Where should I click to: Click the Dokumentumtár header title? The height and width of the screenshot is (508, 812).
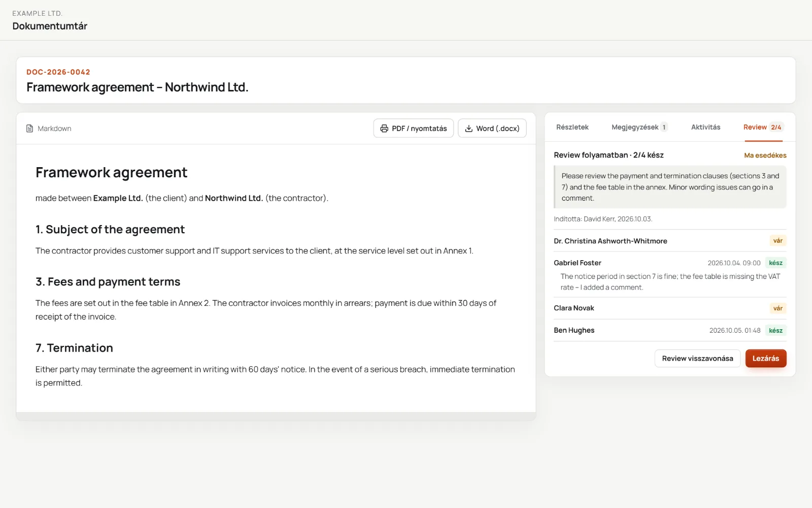[x=50, y=26]
